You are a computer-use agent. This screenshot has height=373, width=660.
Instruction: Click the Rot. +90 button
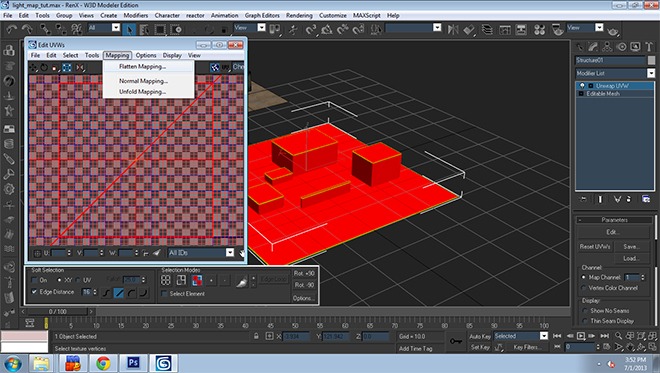pyautogui.click(x=304, y=274)
